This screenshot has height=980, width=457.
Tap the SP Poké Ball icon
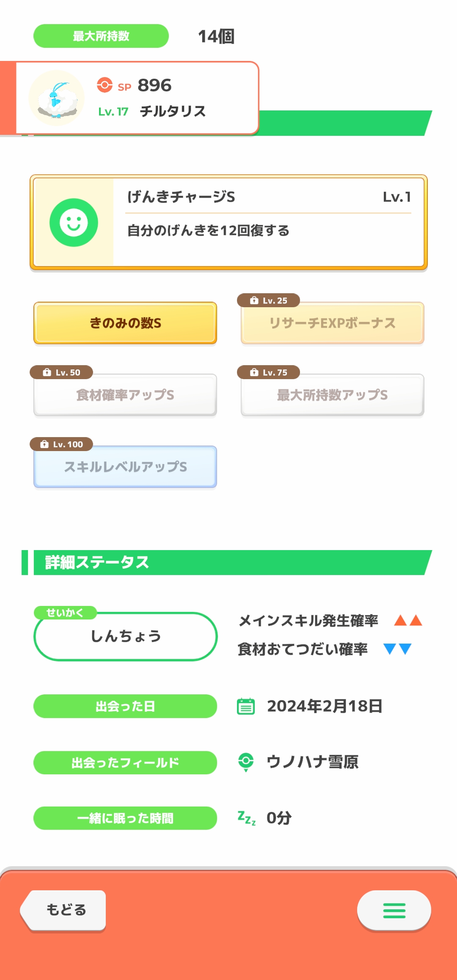tap(105, 85)
